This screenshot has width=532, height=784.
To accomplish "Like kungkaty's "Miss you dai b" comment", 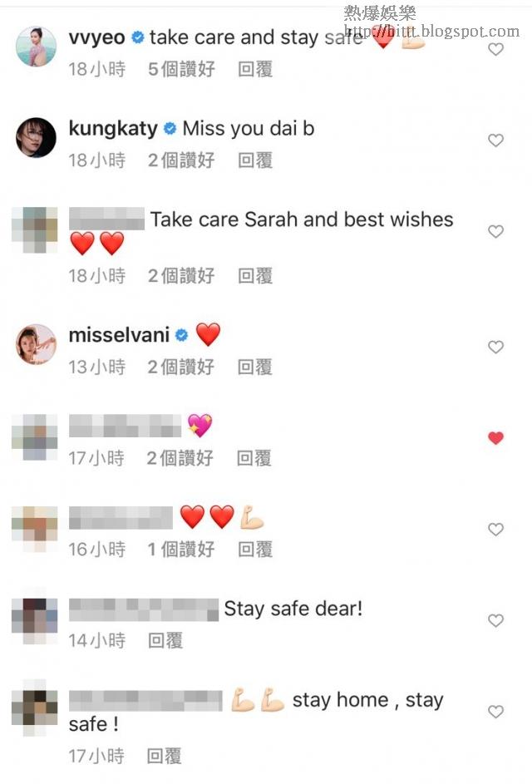I will 495,141.
